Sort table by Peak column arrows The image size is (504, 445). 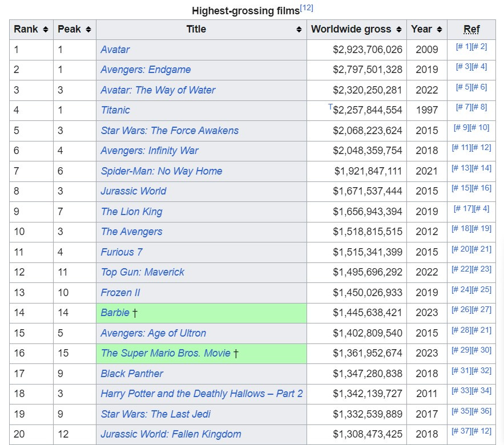pos(88,30)
